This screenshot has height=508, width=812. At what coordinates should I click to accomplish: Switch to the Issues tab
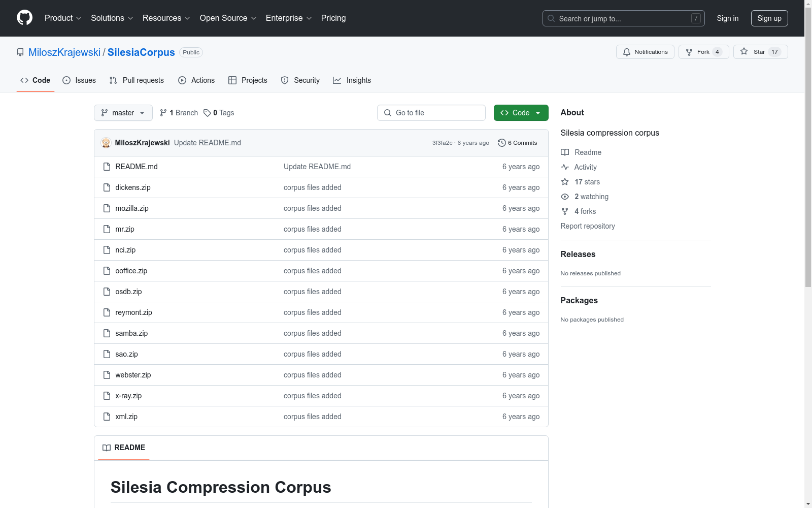(79, 80)
